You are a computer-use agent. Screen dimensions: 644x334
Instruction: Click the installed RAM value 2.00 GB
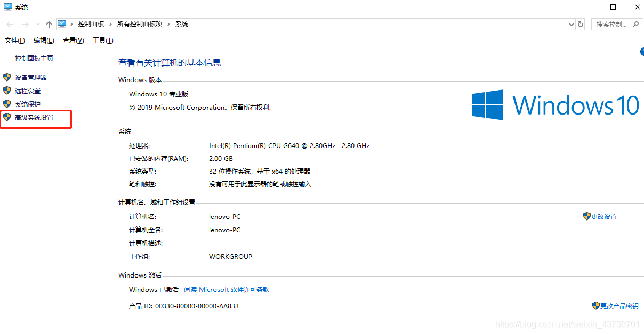(x=221, y=159)
